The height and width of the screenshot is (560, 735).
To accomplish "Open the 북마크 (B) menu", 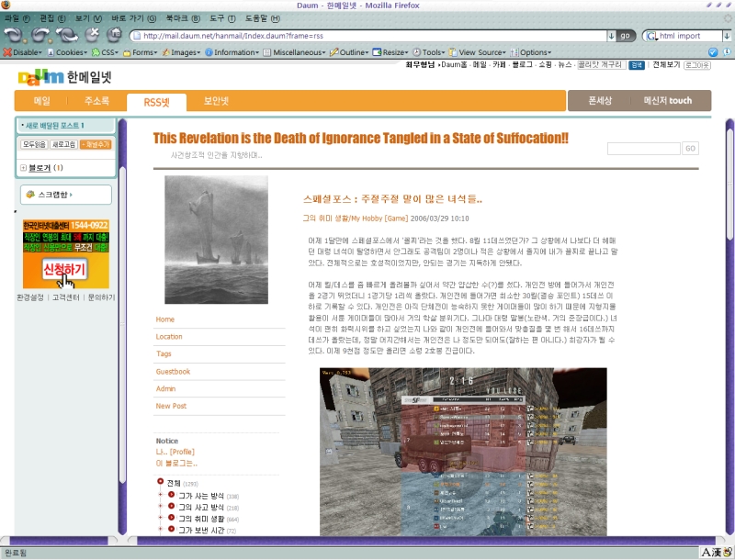I will point(183,18).
